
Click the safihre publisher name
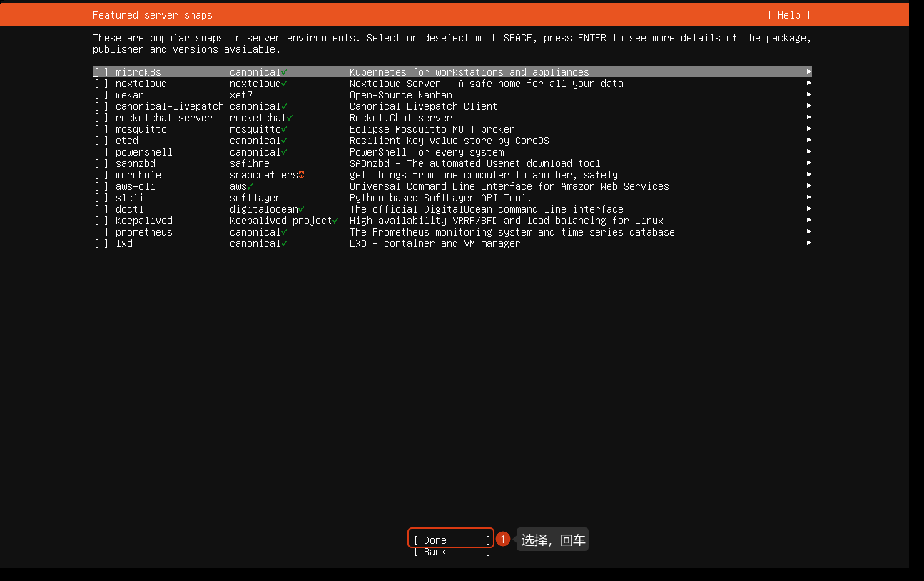pyautogui.click(x=250, y=163)
